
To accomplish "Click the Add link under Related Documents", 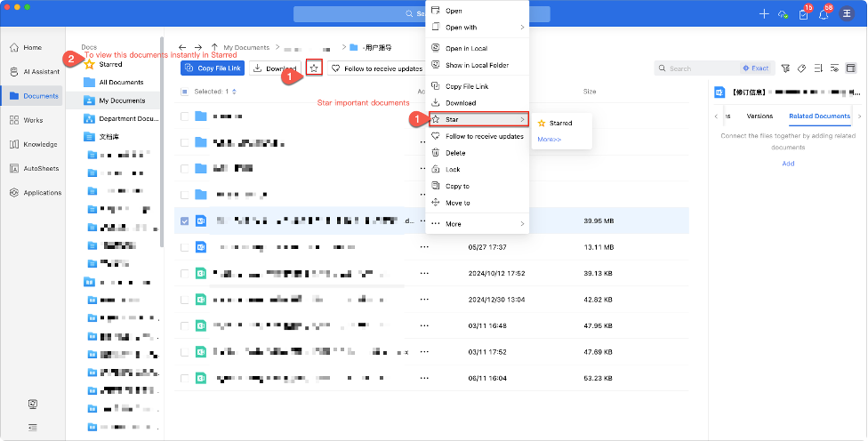I will [788, 164].
